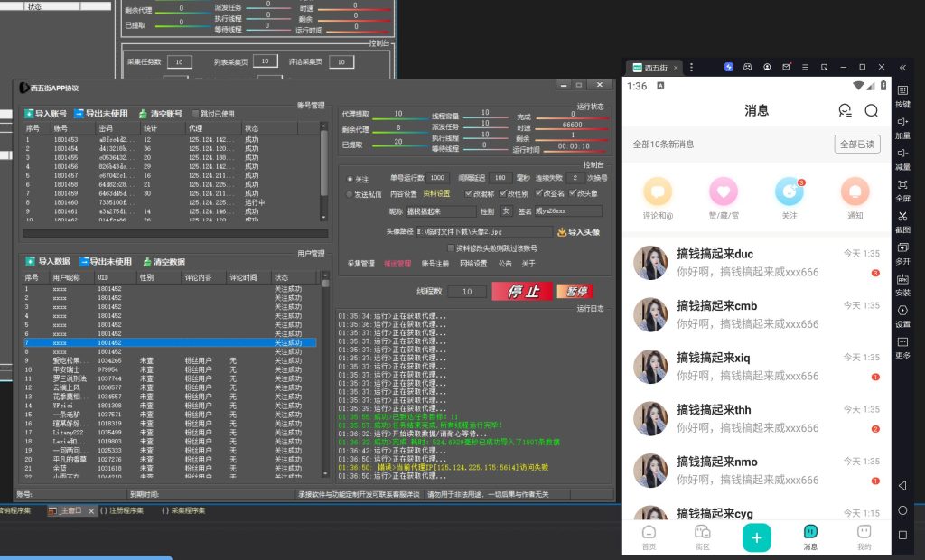Screen dimensions: 925x560
Task: Click the 全部已读 button
Action: tap(856, 144)
